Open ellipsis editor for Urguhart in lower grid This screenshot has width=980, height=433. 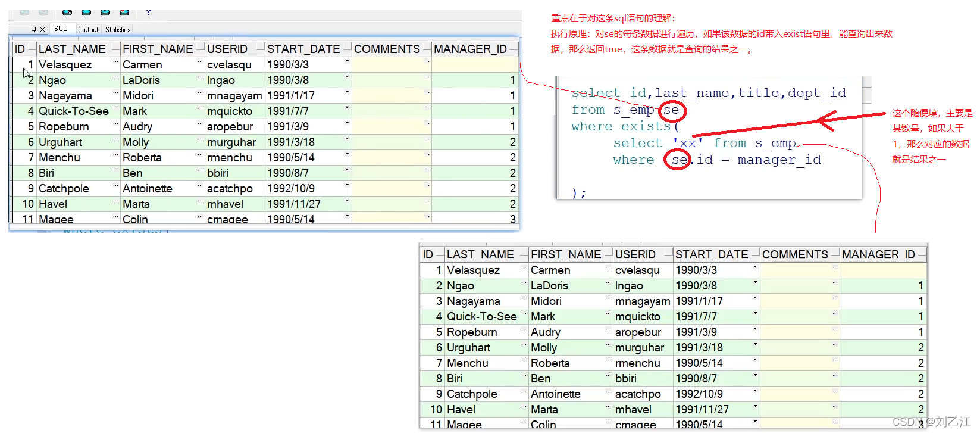(x=524, y=344)
